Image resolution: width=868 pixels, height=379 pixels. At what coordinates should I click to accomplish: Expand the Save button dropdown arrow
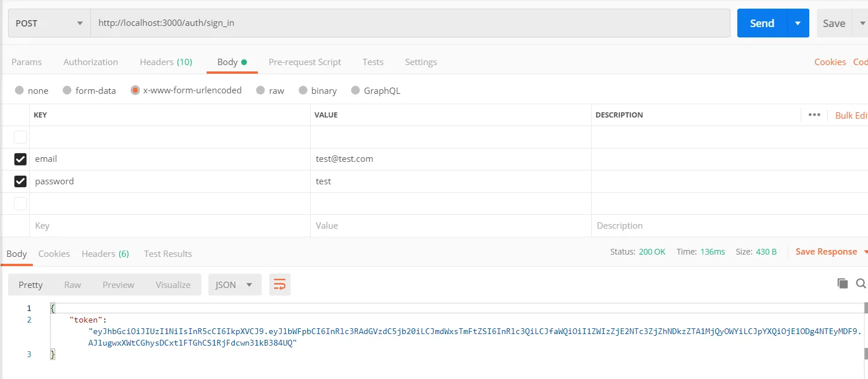[x=862, y=23]
